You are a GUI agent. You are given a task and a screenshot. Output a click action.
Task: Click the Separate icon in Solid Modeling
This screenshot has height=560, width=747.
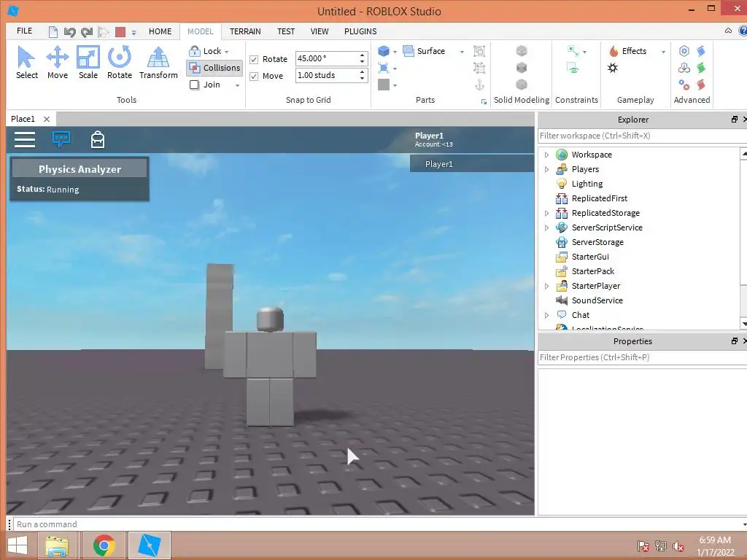tap(522, 85)
